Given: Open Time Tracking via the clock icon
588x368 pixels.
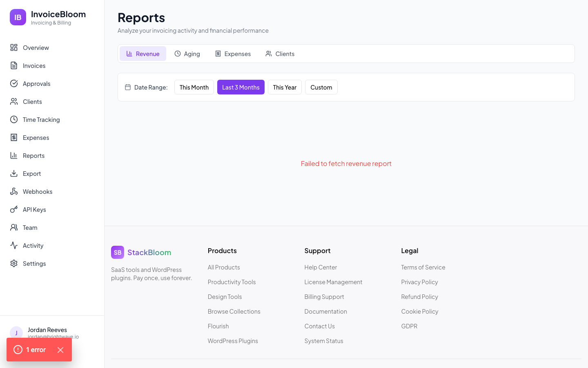Looking at the screenshot, I should [x=13, y=119].
